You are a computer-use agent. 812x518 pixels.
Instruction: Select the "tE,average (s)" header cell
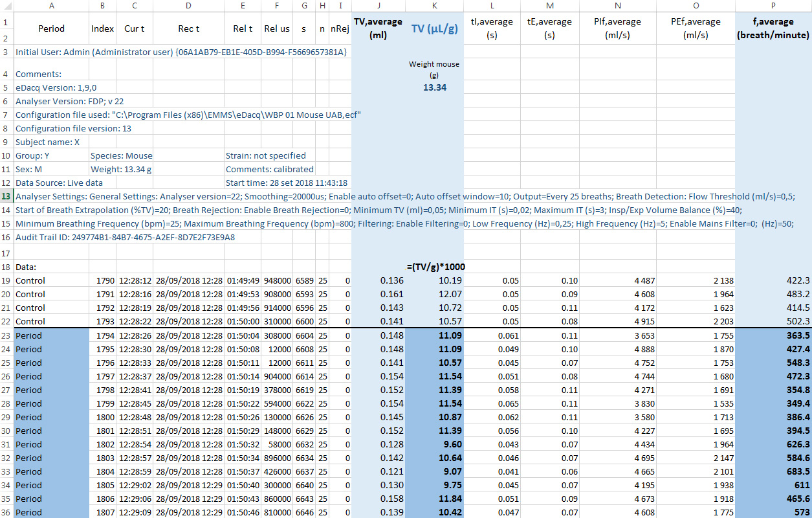[549, 28]
